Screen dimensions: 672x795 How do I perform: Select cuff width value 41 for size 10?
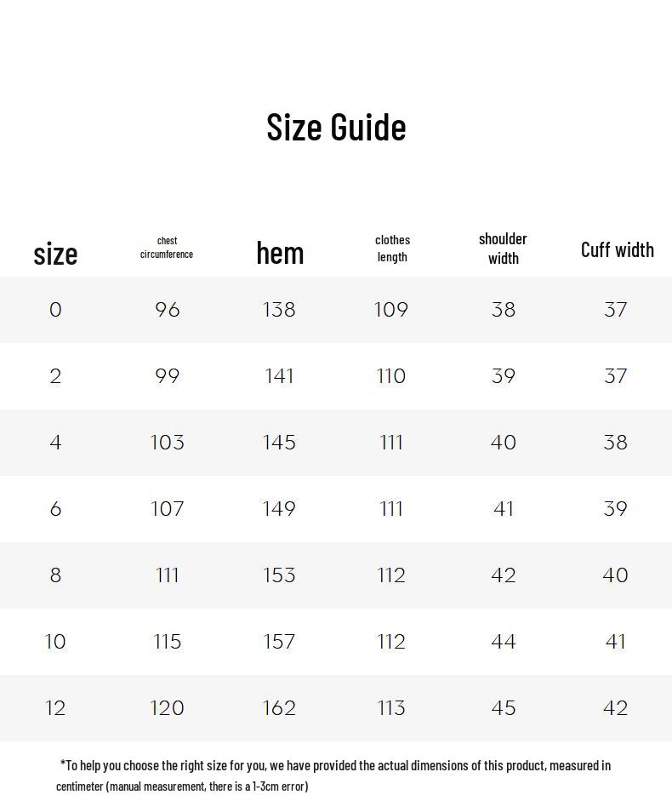tap(616, 642)
